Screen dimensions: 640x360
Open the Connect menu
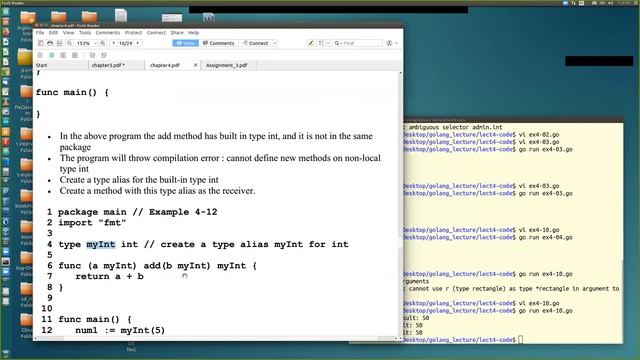click(156, 33)
